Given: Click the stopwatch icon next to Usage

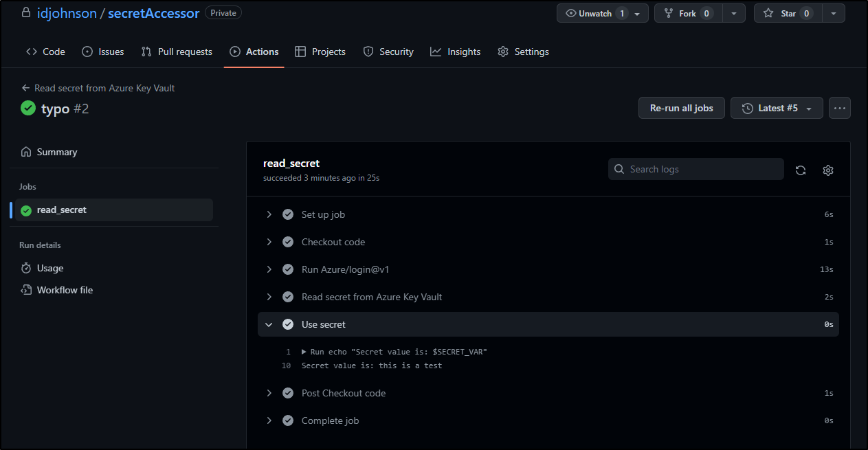Looking at the screenshot, I should point(26,268).
